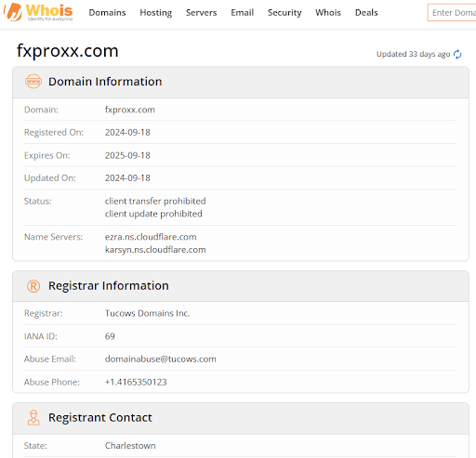Click the refresh icon beside Updated 33 days ago
Image resolution: width=476 pixels, height=458 pixels.
pos(457,54)
